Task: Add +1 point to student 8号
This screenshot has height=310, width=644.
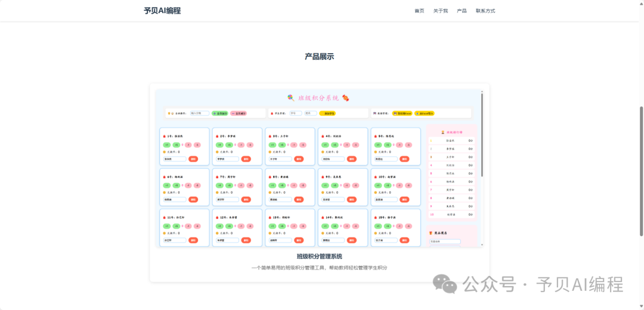Action: click(x=273, y=185)
